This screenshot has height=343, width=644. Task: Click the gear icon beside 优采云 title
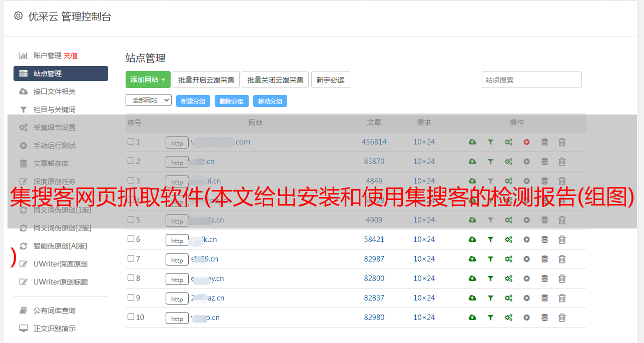[19, 16]
